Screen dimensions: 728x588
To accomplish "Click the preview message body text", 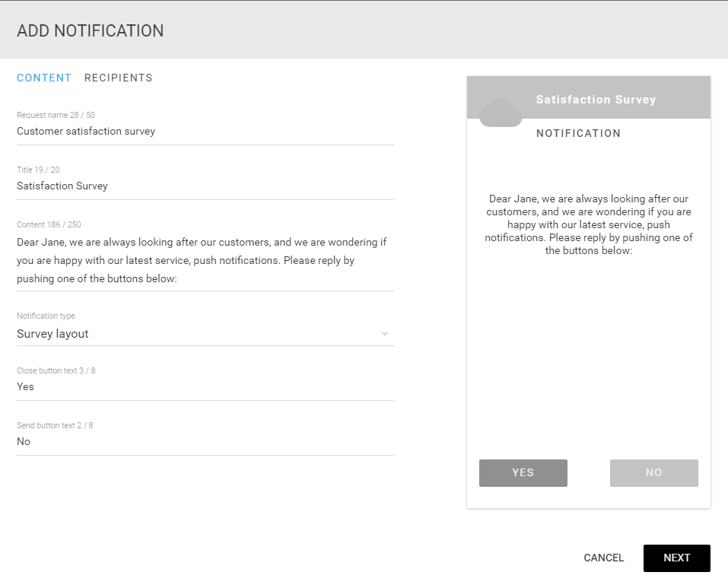I will tap(589, 224).
